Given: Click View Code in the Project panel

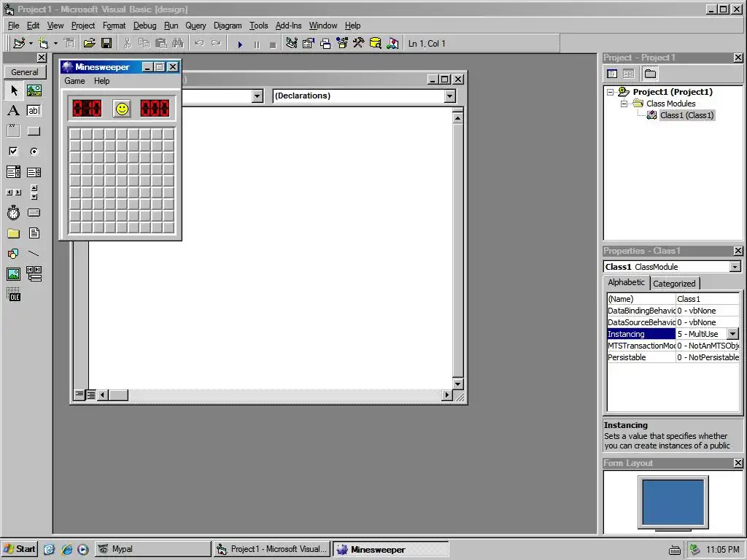Looking at the screenshot, I should (x=612, y=74).
